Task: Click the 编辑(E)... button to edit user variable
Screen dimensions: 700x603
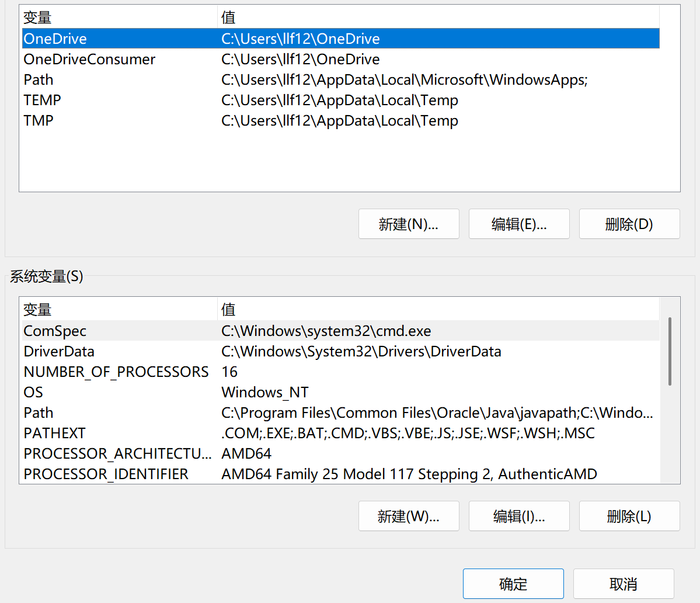Action: point(518,224)
